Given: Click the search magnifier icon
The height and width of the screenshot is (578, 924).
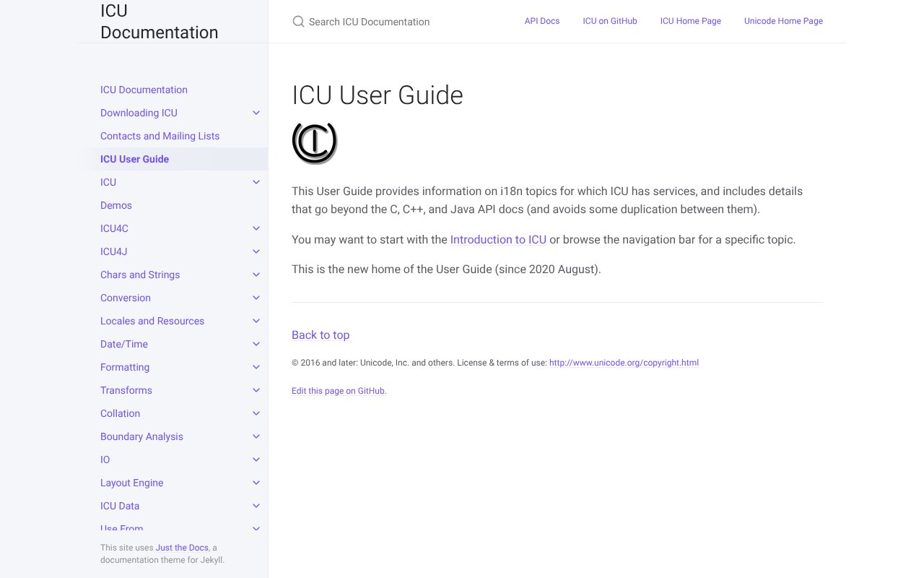Looking at the screenshot, I should [298, 22].
